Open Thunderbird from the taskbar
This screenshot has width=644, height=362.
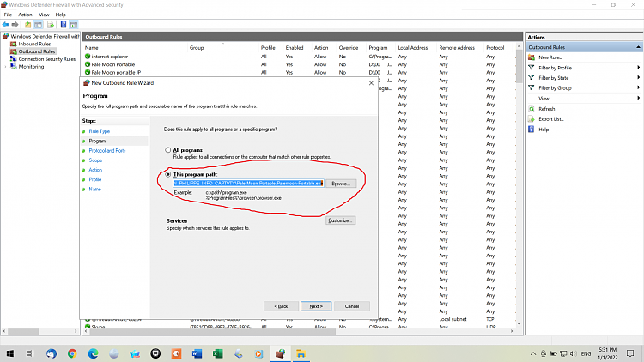tap(52, 353)
